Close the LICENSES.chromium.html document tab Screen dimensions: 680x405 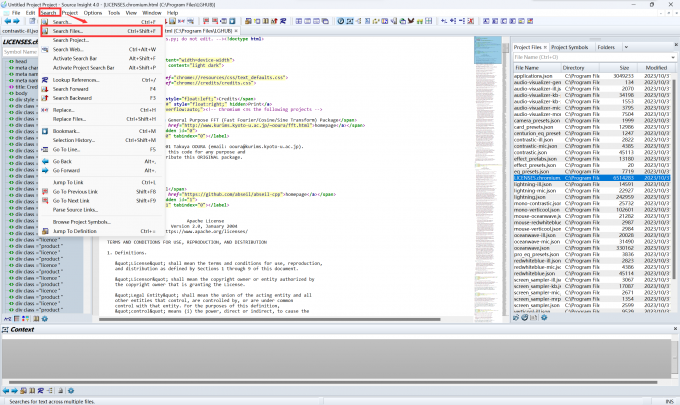point(236,31)
